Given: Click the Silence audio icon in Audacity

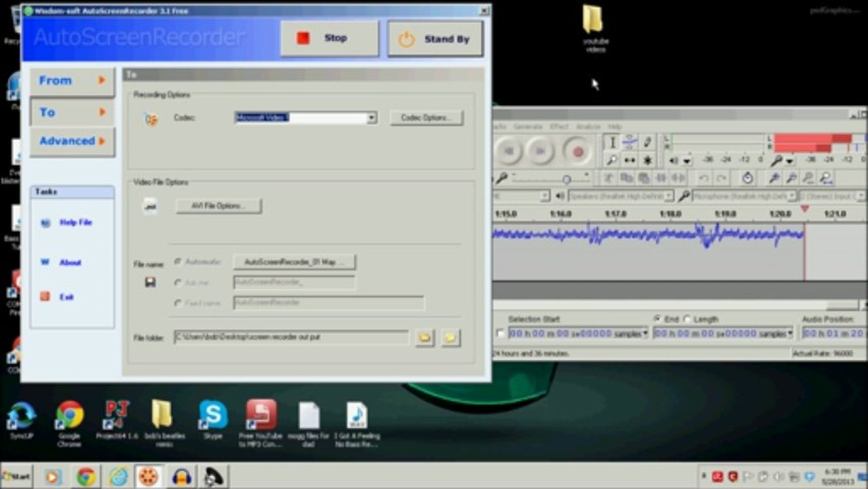Looking at the screenshot, I should 677,178.
